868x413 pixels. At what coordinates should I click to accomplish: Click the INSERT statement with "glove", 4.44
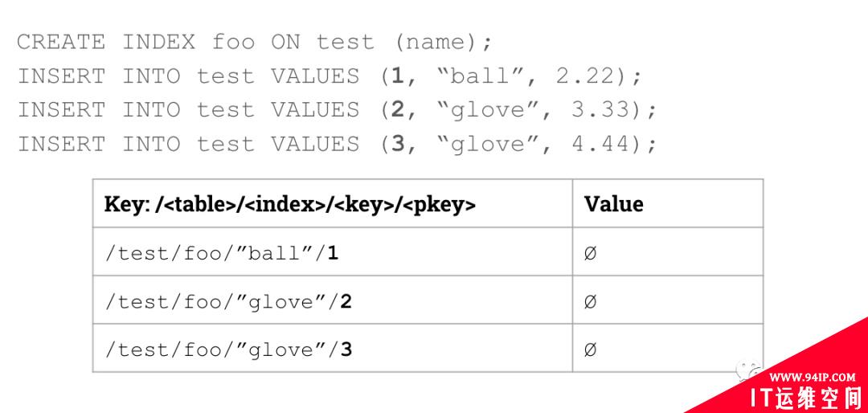tap(337, 144)
